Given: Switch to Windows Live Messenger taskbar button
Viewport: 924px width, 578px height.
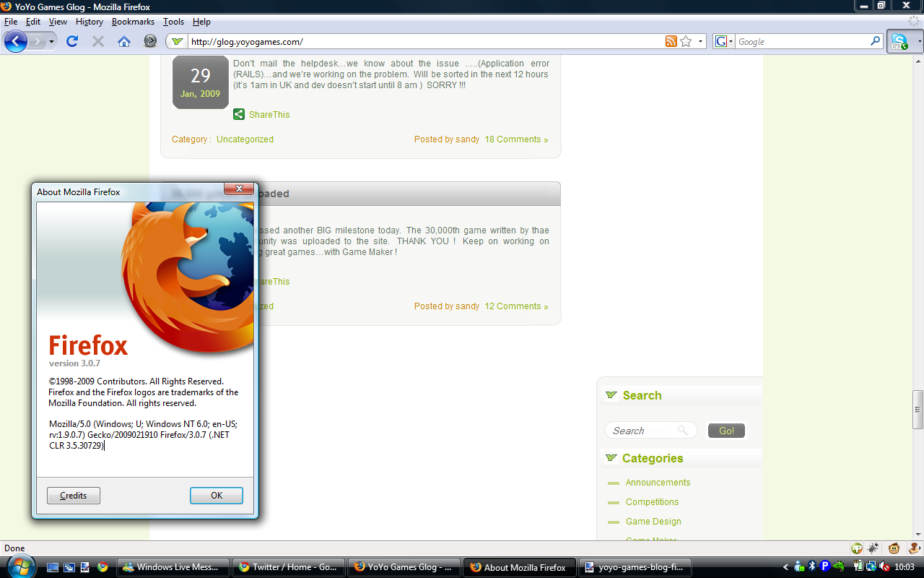Looking at the screenshot, I should coord(173,567).
